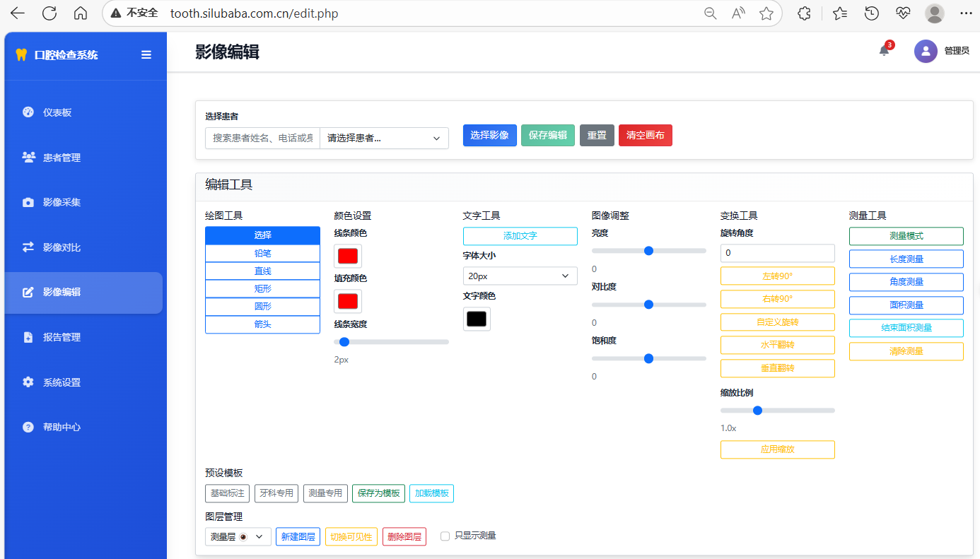Activate the 测量模式 toggle button
Image resolution: width=980 pixels, height=559 pixels.
906,236
